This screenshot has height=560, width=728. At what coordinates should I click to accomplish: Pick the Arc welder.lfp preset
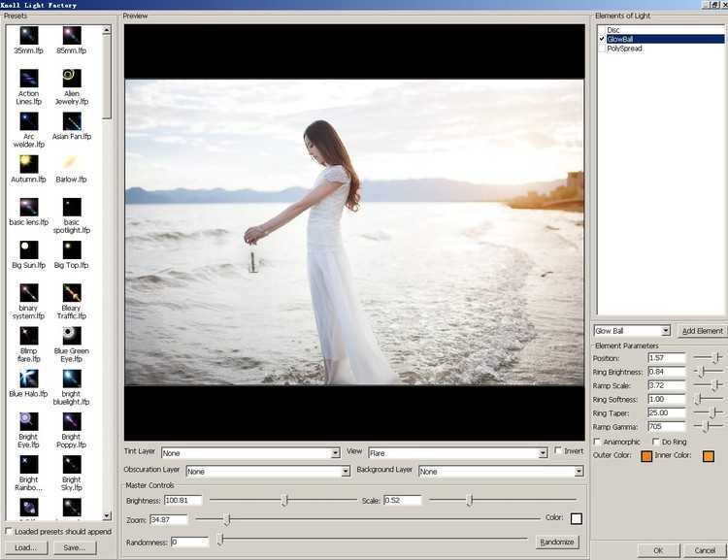coord(29,121)
